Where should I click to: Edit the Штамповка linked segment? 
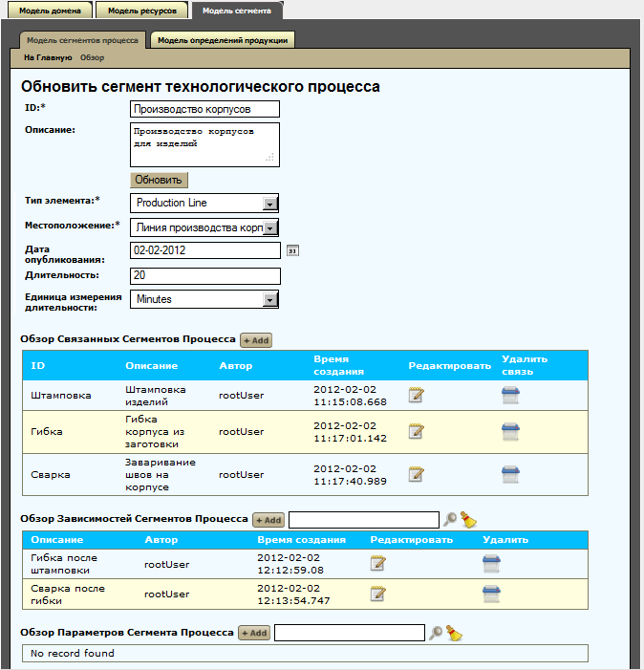click(416, 396)
